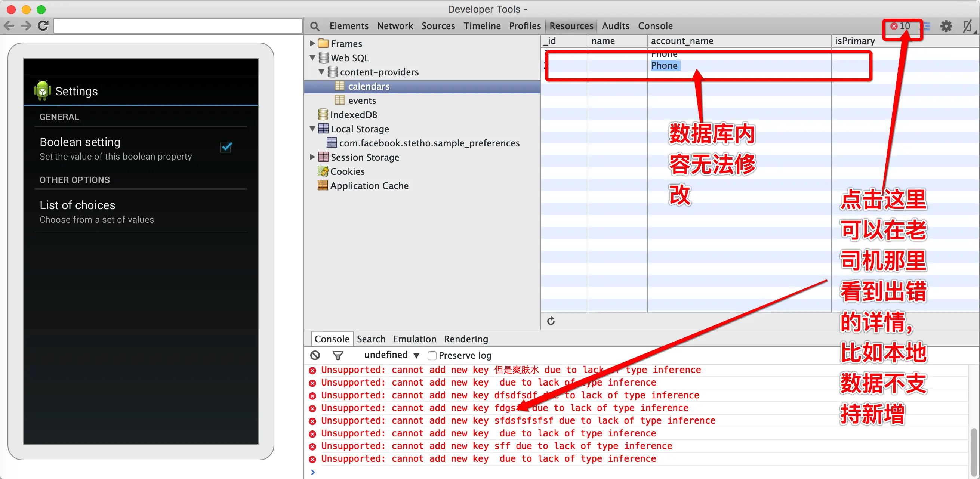980x479 pixels.
Task: Reload page with browser refresh icon
Action: pyautogui.click(x=43, y=26)
